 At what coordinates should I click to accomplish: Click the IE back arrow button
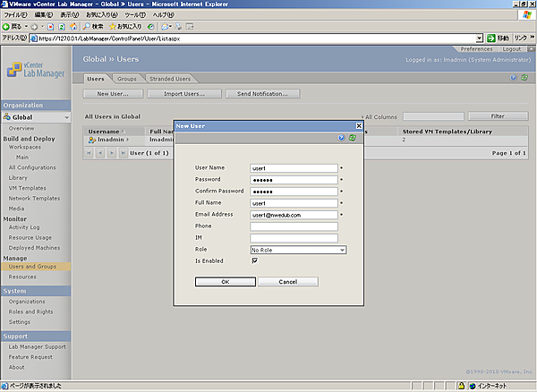(x=7, y=26)
